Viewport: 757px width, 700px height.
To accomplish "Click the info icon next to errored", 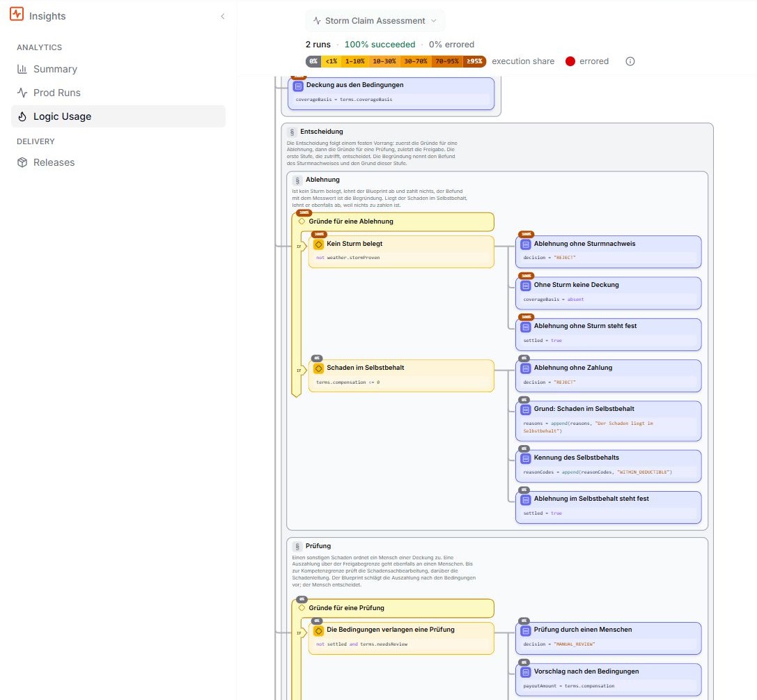I will pos(630,61).
